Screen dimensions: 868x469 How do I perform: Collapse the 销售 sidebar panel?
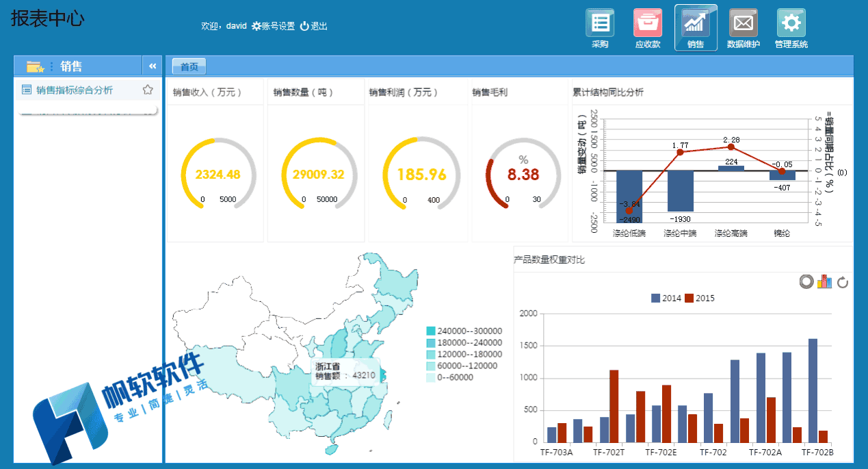tap(153, 66)
